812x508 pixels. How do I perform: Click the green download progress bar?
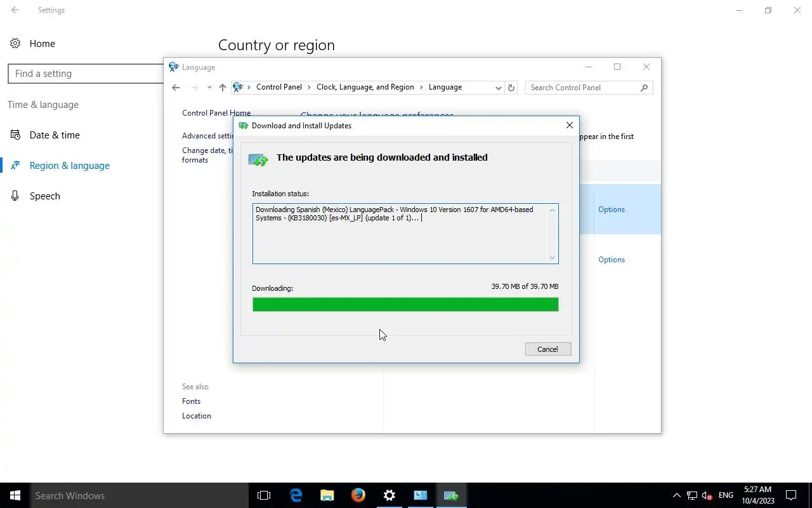click(x=405, y=305)
